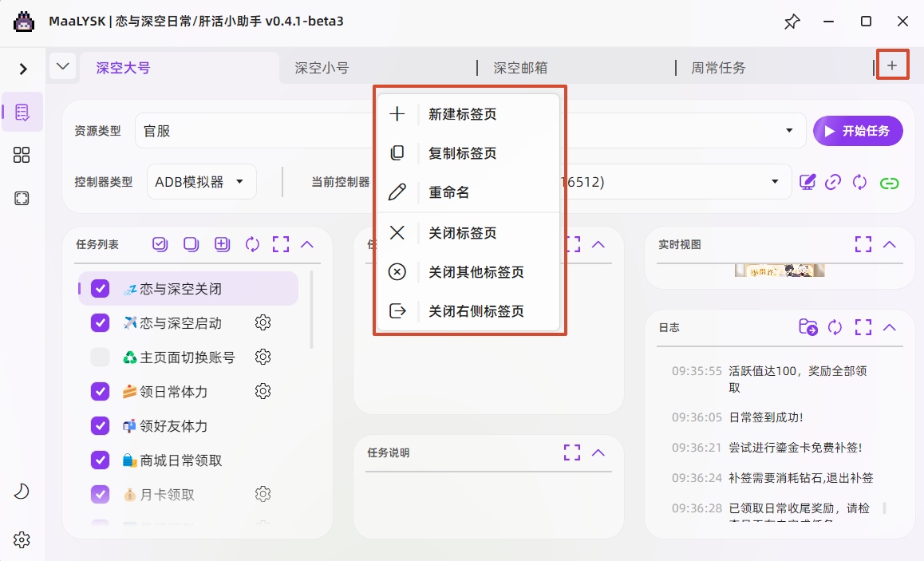The width and height of the screenshot is (924, 561).
Task: Open the screenshot frame page in the sidebar
Action: click(x=22, y=198)
